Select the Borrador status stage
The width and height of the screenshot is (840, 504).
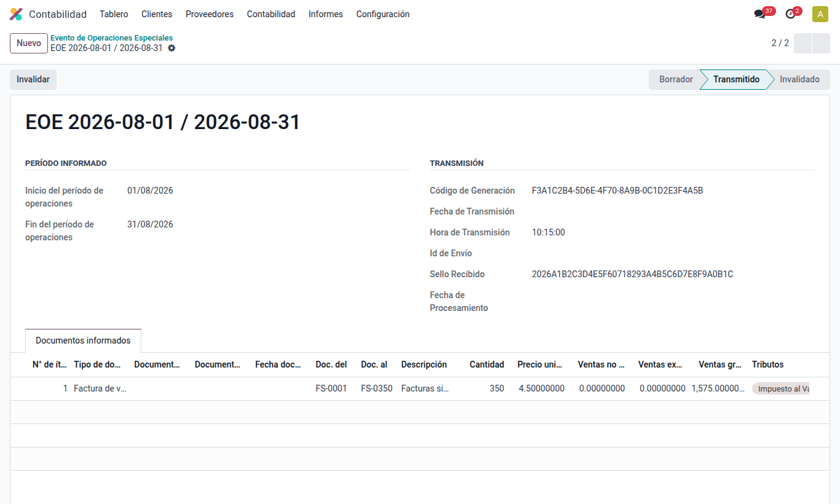point(676,79)
